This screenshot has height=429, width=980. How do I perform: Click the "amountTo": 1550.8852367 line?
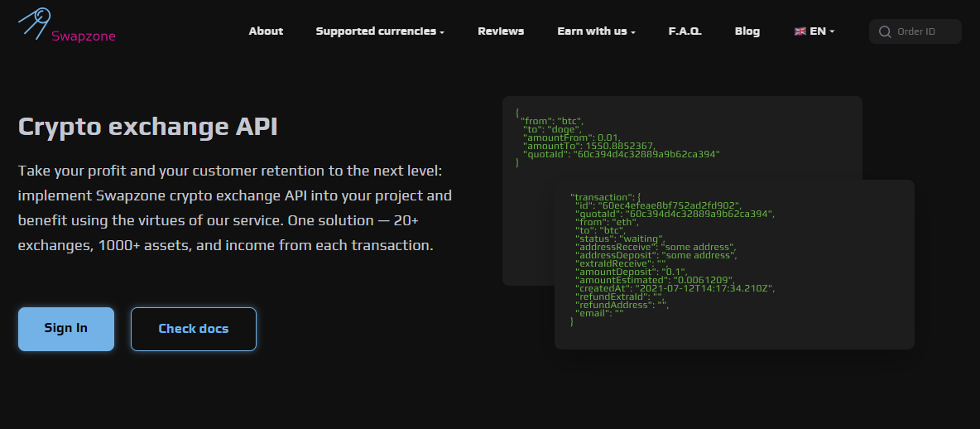(x=589, y=146)
